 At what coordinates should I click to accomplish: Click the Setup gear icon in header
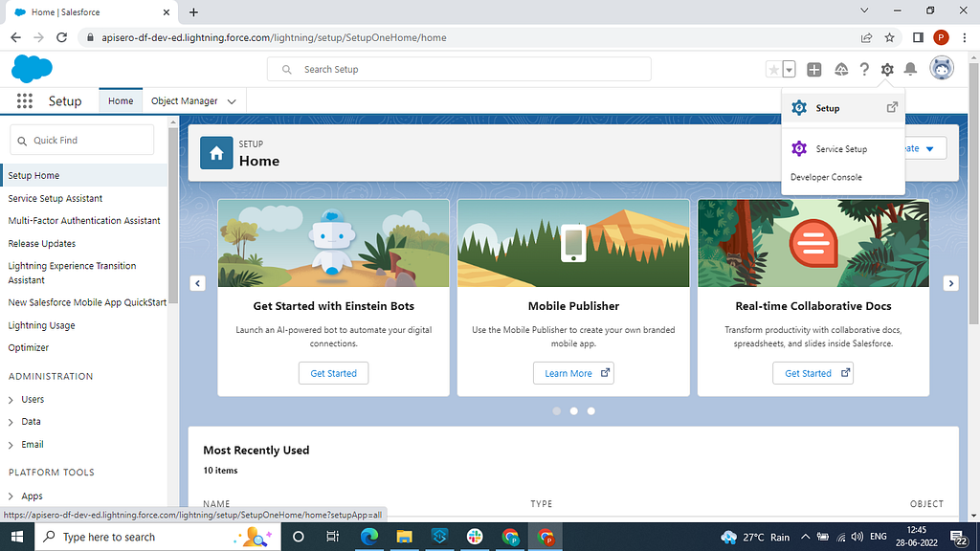(887, 69)
